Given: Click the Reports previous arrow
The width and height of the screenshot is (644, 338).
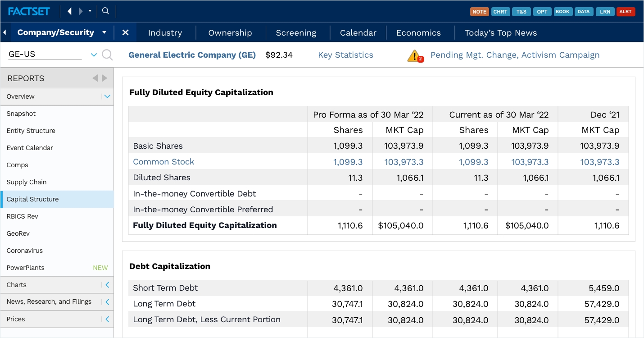Looking at the screenshot, I should [x=95, y=78].
